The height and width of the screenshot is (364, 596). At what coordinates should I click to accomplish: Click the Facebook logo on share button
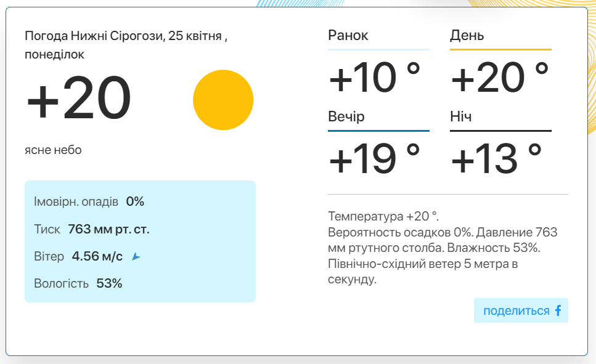[558, 310]
